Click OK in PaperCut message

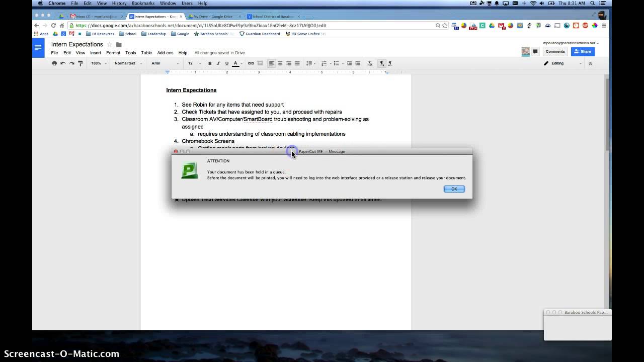[454, 189]
